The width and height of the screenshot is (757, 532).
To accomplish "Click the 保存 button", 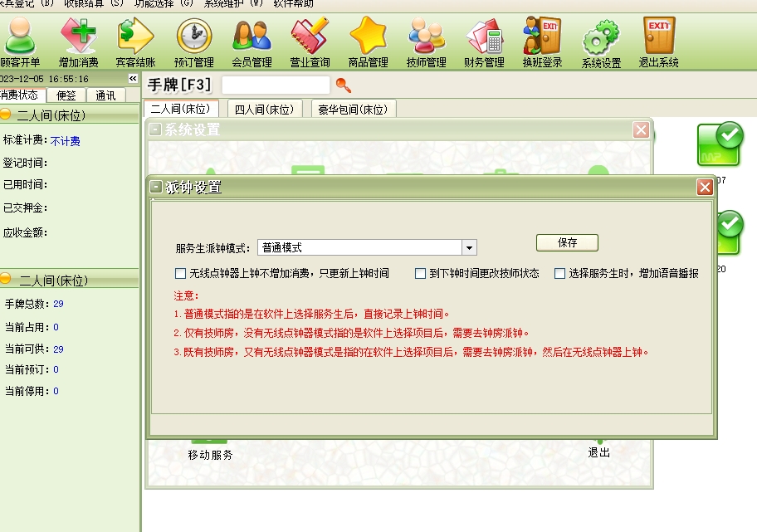I will 567,243.
